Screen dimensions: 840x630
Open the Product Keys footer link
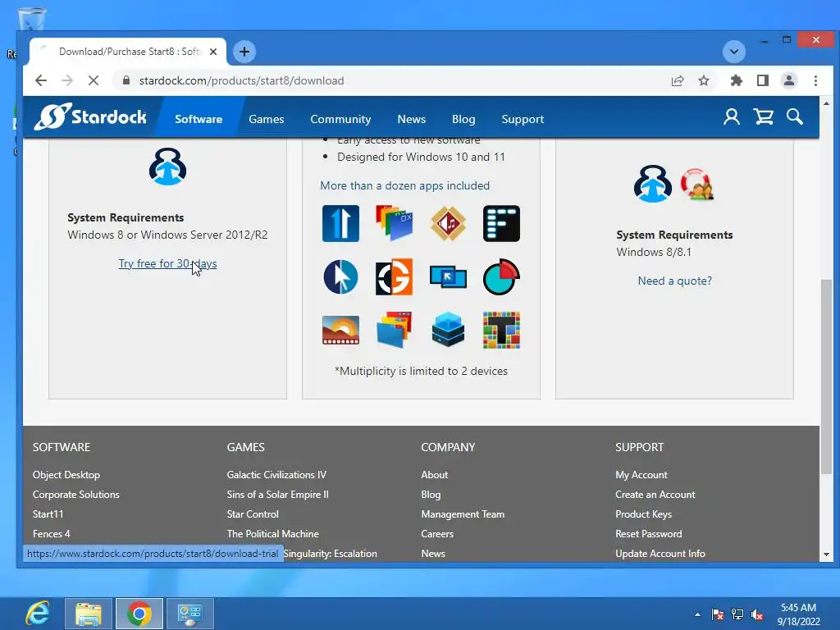pyautogui.click(x=643, y=514)
